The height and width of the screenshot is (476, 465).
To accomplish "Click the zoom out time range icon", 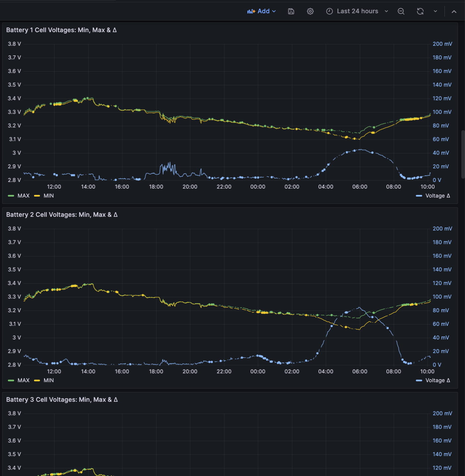I will (401, 11).
